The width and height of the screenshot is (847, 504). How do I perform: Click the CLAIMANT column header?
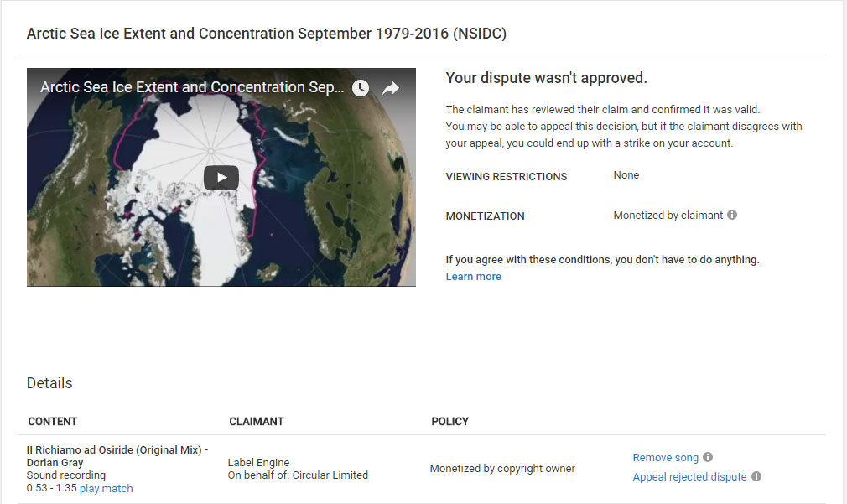(257, 422)
